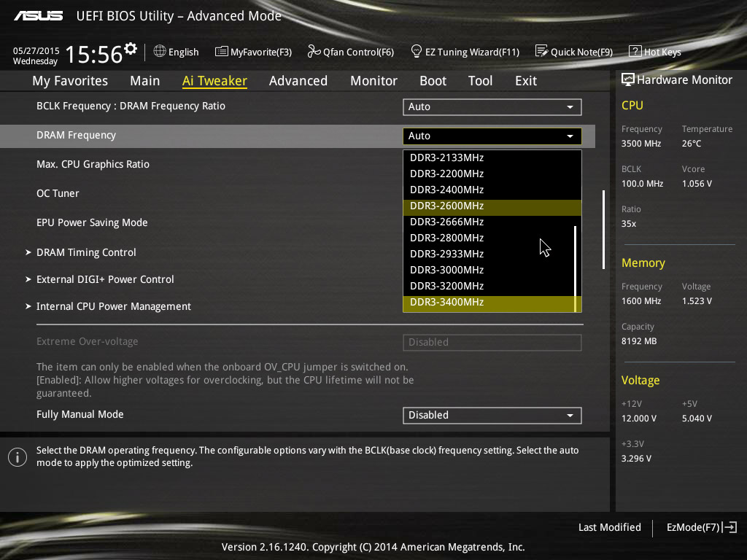Viewport: 747px width, 560px height.
Task: Pick DDR3-3400MHz frequency
Action: tap(489, 303)
